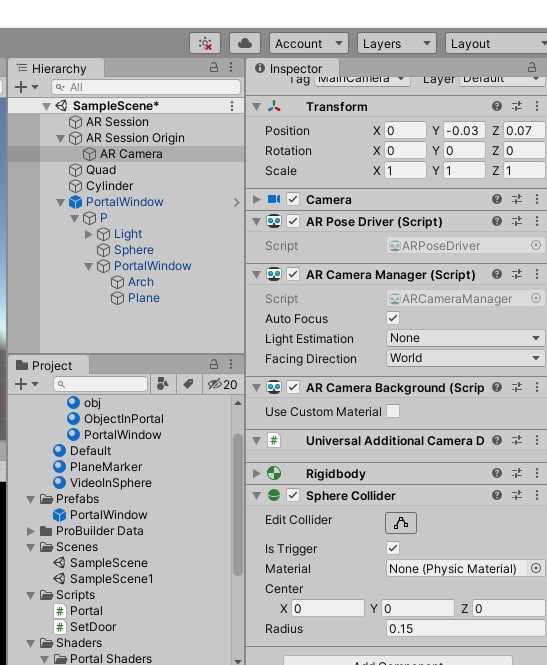Open Universal Additional Camera Data help icon

(x=497, y=440)
